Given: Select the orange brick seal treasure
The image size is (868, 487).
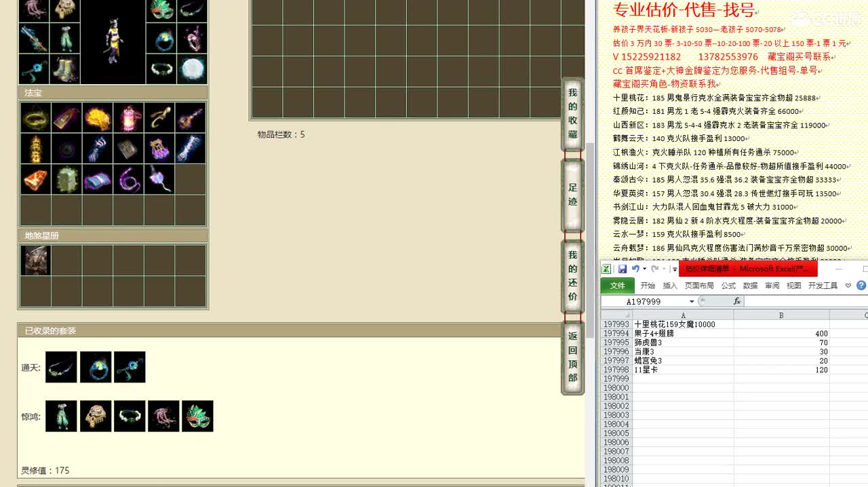Looking at the screenshot, I should click(35, 180).
